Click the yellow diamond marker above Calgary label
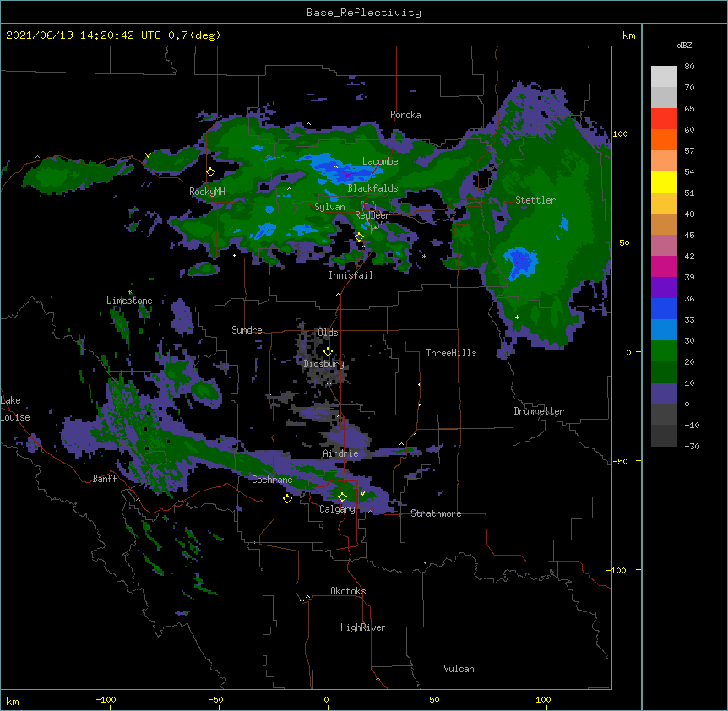This screenshot has height=711, width=728. click(342, 497)
